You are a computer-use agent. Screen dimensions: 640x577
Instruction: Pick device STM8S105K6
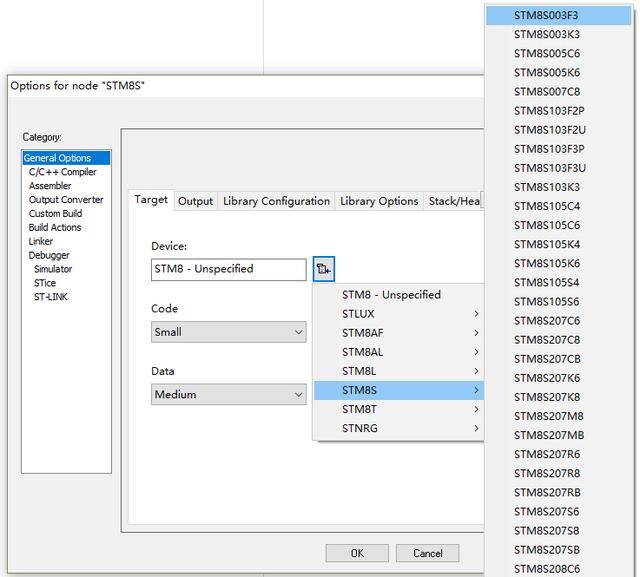(558, 264)
